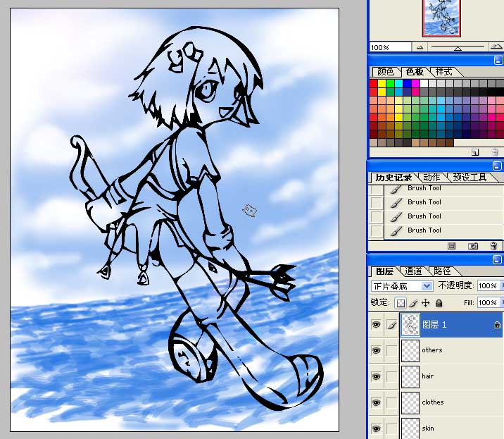504x439 pixels.
Task: Toggle lock all padlock button
Action: coord(439,303)
